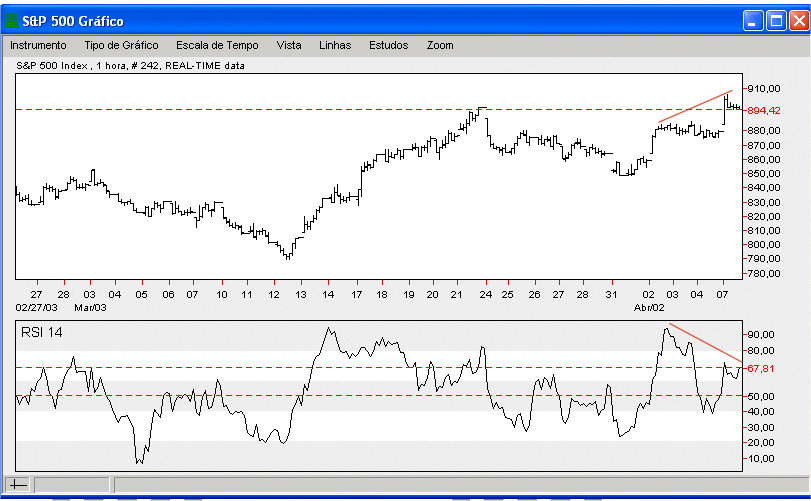The height and width of the screenshot is (501, 811).
Task: Click the red 894,42 price label
Action: (764, 111)
